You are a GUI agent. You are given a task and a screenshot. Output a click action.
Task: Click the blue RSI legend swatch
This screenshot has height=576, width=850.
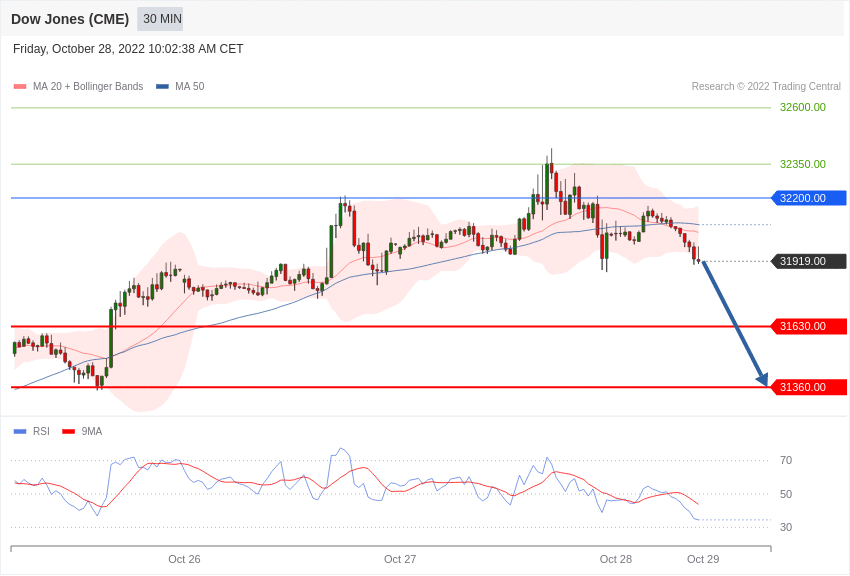(20, 431)
